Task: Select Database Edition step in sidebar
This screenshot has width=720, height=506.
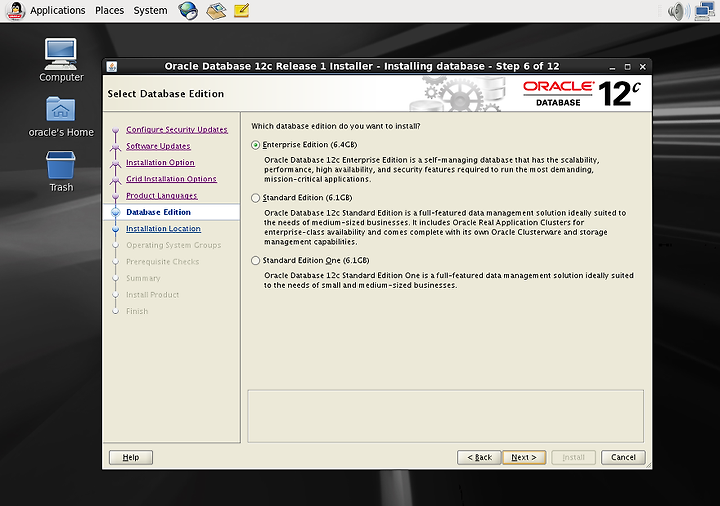Action: 158,212
